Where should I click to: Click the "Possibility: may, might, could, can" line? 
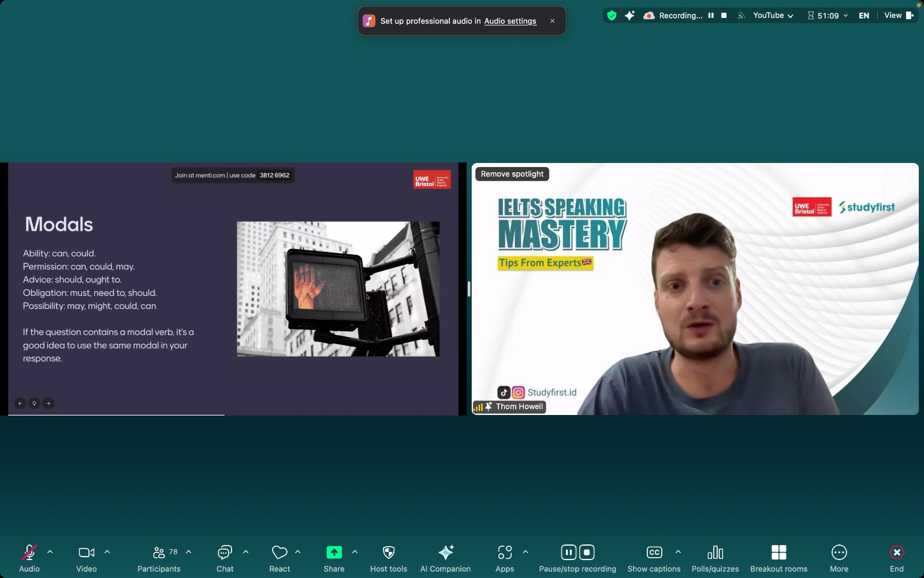click(x=90, y=306)
